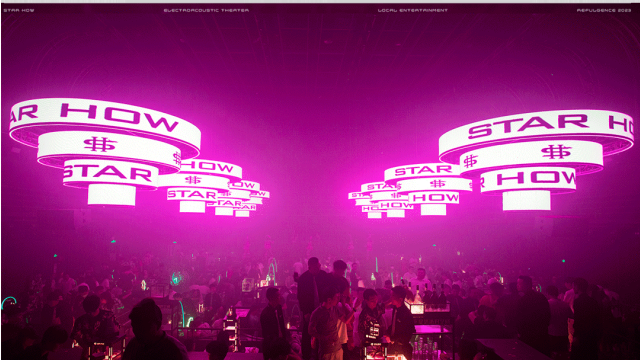The width and height of the screenshot is (640, 360).
Task: Click STAR on the left stack's third ring
Action: click(108, 173)
